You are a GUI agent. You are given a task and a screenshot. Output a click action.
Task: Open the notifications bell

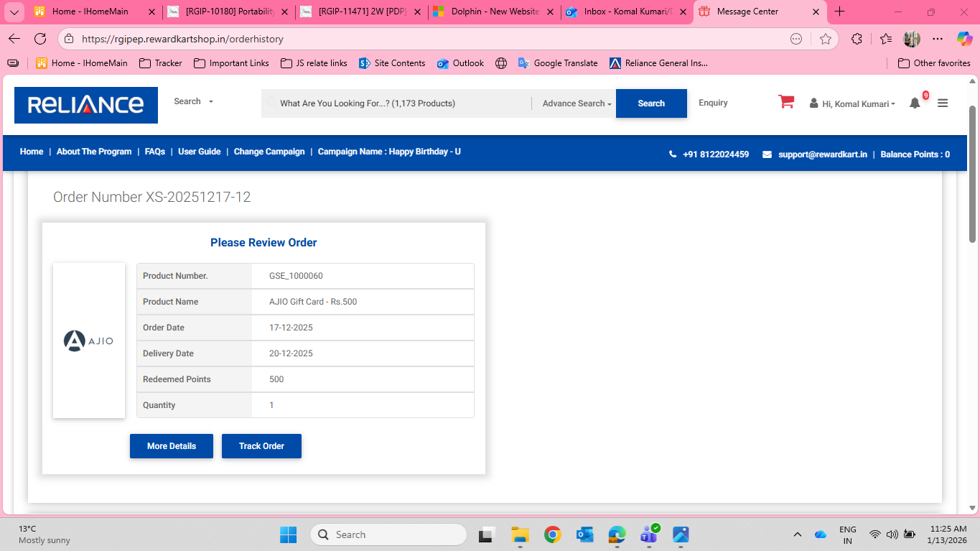(915, 103)
